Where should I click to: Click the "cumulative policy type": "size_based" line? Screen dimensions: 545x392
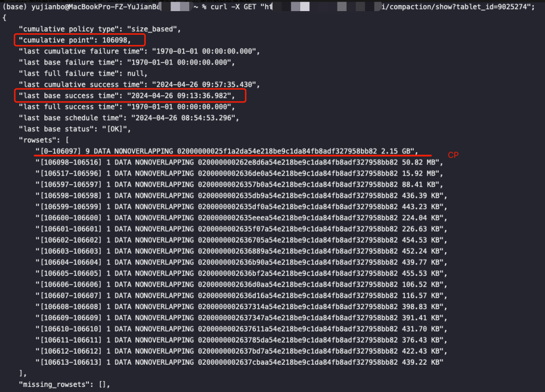(100, 29)
